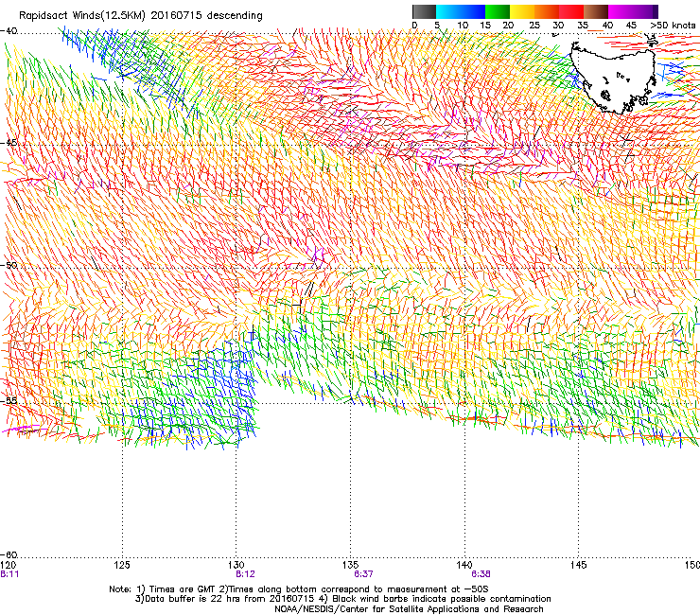700x615 pixels.
Task: Click the '-45' latitude label
Action: click(x=9, y=143)
